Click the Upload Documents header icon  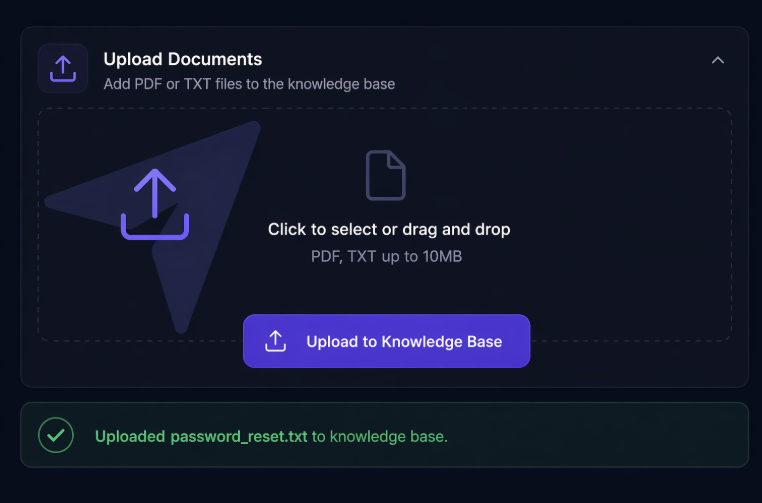click(x=63, y=68)
